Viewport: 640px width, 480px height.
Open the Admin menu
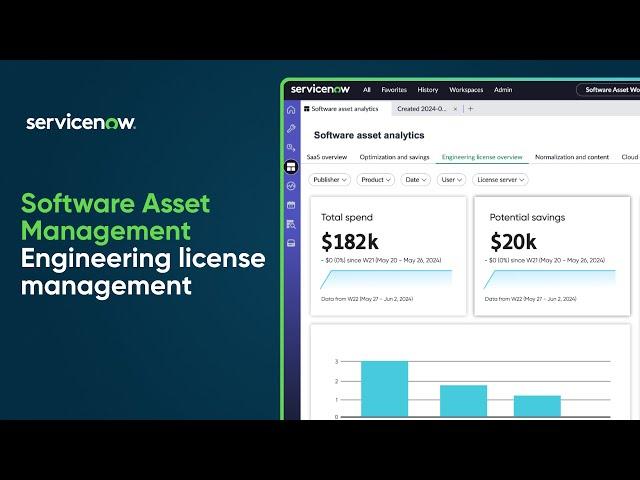point(503,90)
